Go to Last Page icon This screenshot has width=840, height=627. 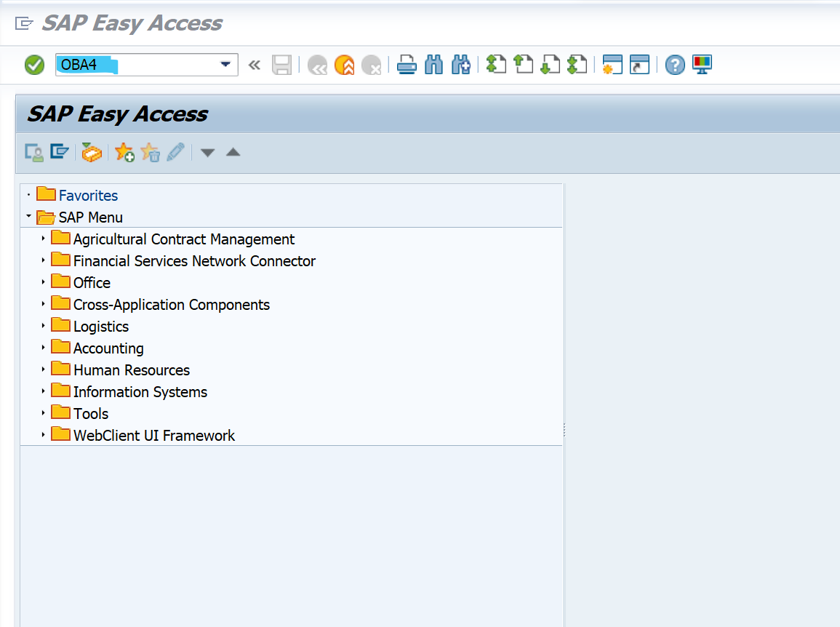point(577,65)
